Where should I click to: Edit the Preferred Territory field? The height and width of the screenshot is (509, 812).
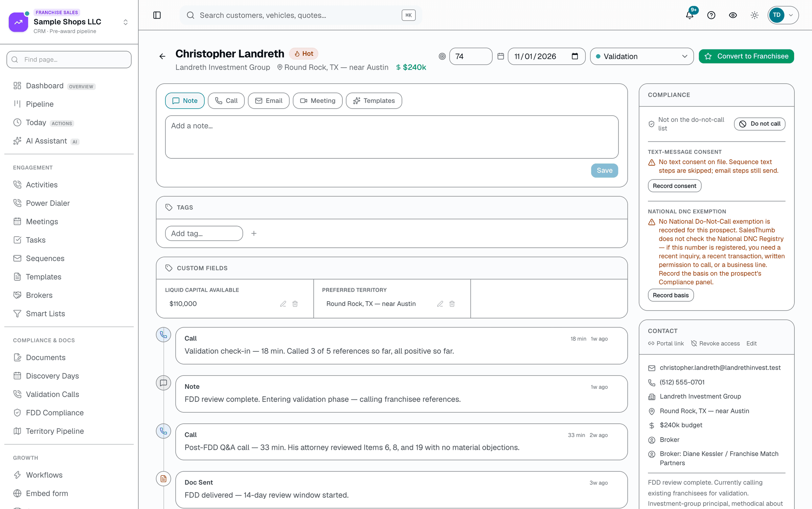440,304
